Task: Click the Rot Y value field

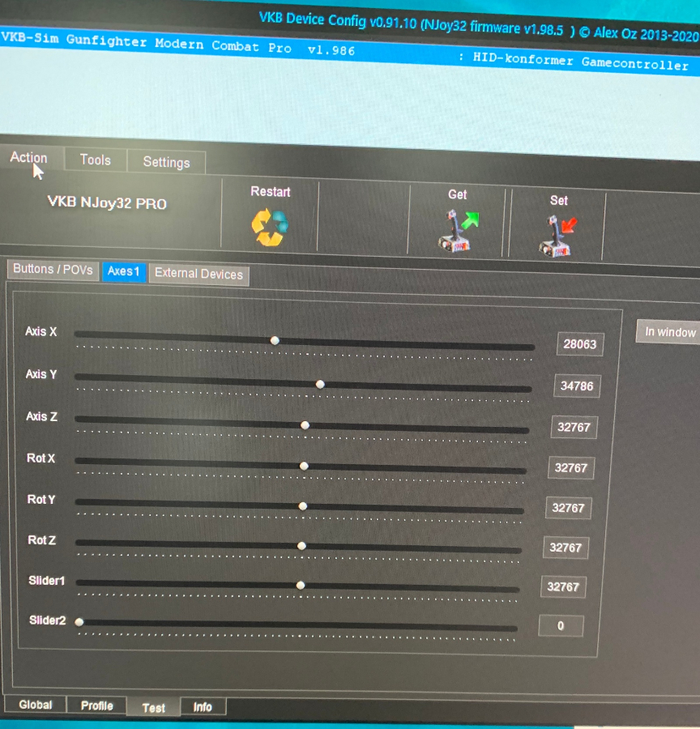Action: coord(569,508)
